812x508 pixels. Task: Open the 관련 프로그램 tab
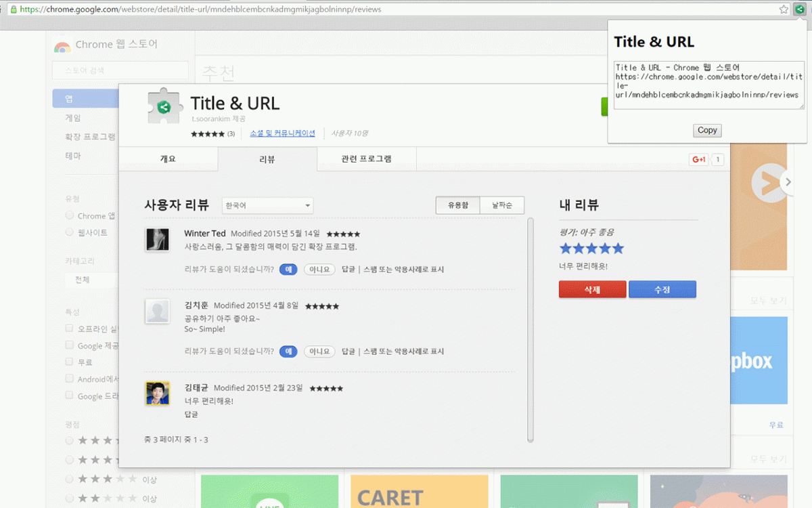click(x=366, y=159)
